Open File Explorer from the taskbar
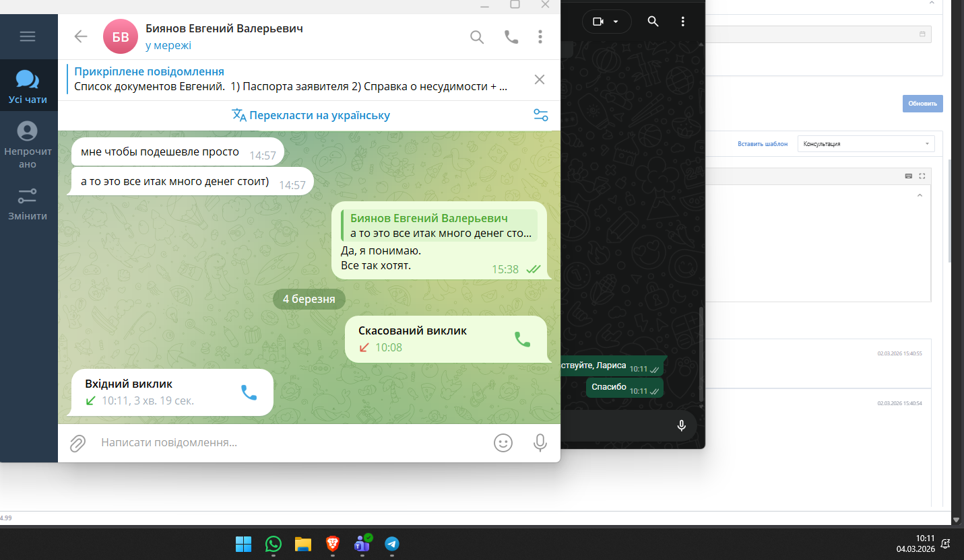 (303, 544)
